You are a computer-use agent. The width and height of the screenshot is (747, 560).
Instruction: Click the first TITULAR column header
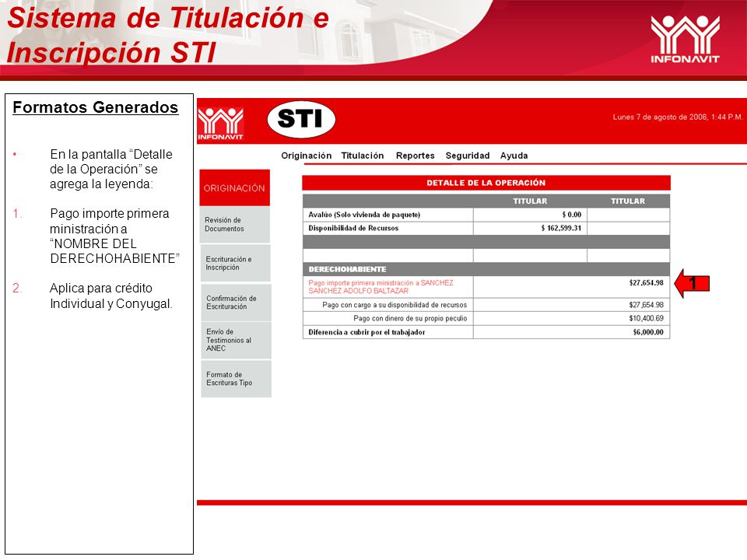point(530,201)
